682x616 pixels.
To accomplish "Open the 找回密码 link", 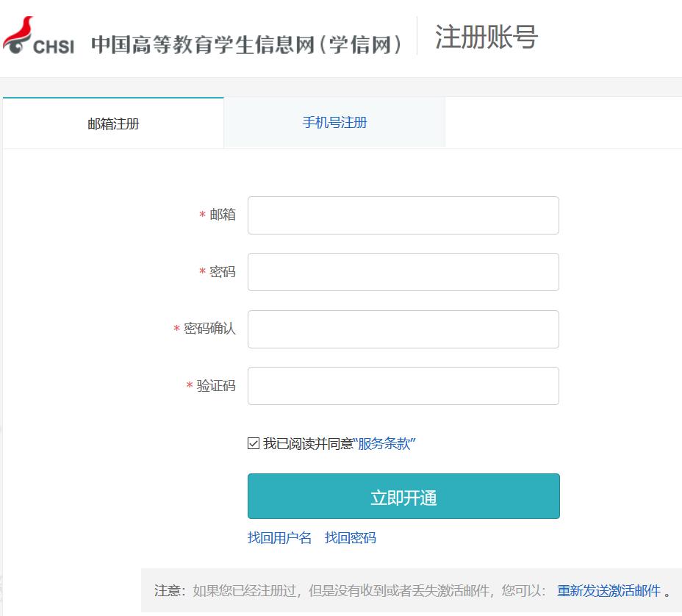I will [351, 538].
